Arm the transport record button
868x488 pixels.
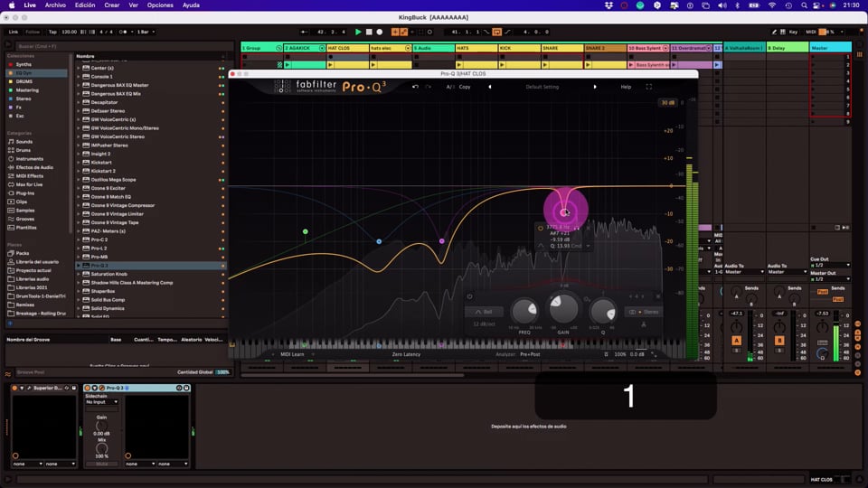(x=380, y=33)
